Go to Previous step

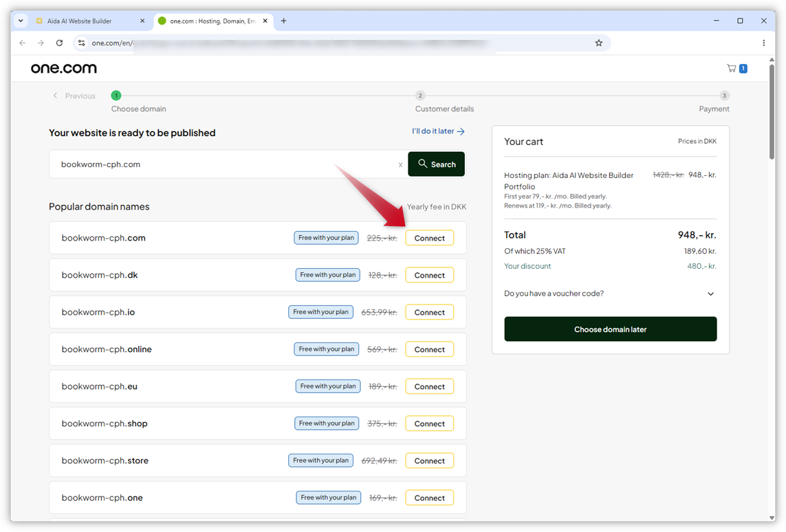[74, 96]
